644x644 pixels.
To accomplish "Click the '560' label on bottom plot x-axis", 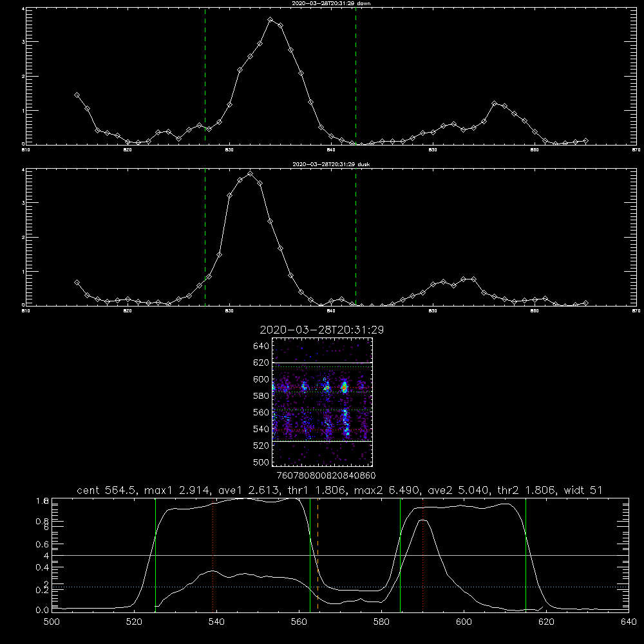I will tap(299, 622).
